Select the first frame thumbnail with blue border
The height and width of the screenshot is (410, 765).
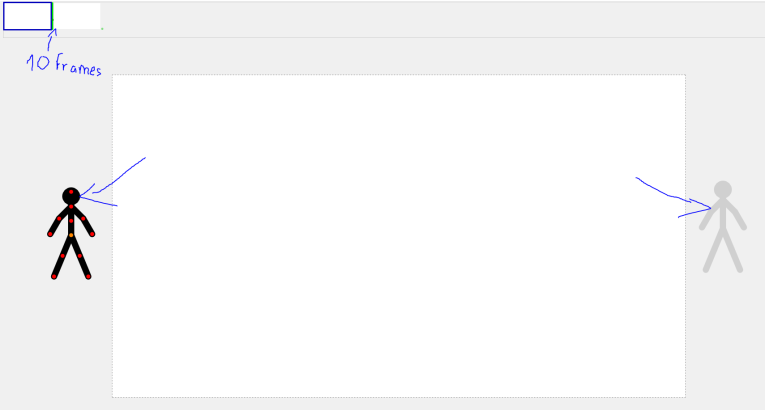pos(27,16)
